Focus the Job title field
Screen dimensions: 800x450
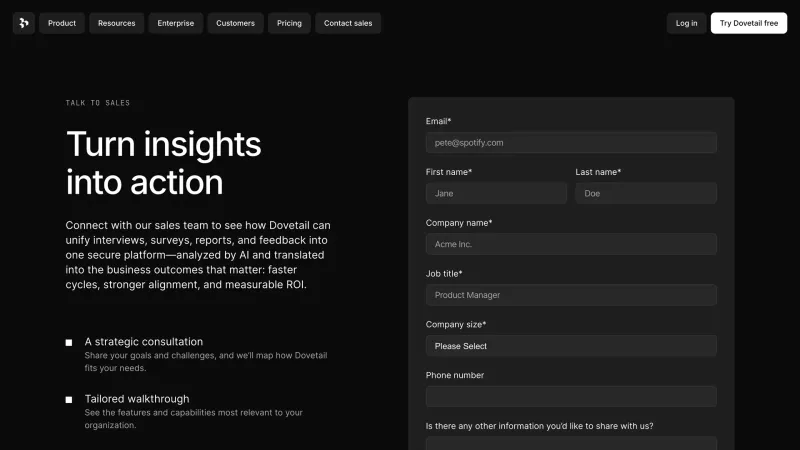pyautogui.click(x=571, y=295)
